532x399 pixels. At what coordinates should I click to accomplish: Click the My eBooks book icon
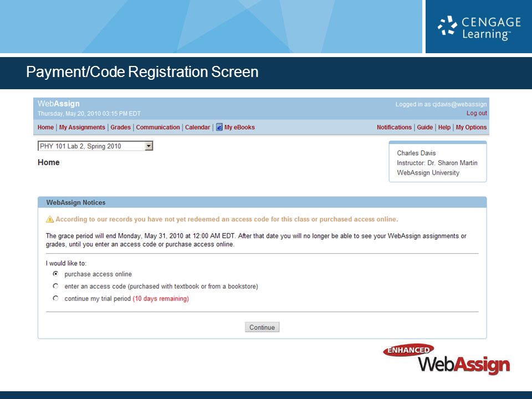(219, 127)
